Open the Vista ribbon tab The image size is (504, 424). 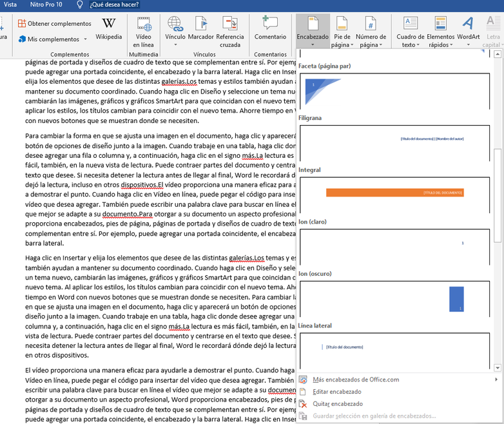pyautogui.click(x=10, y=5)
